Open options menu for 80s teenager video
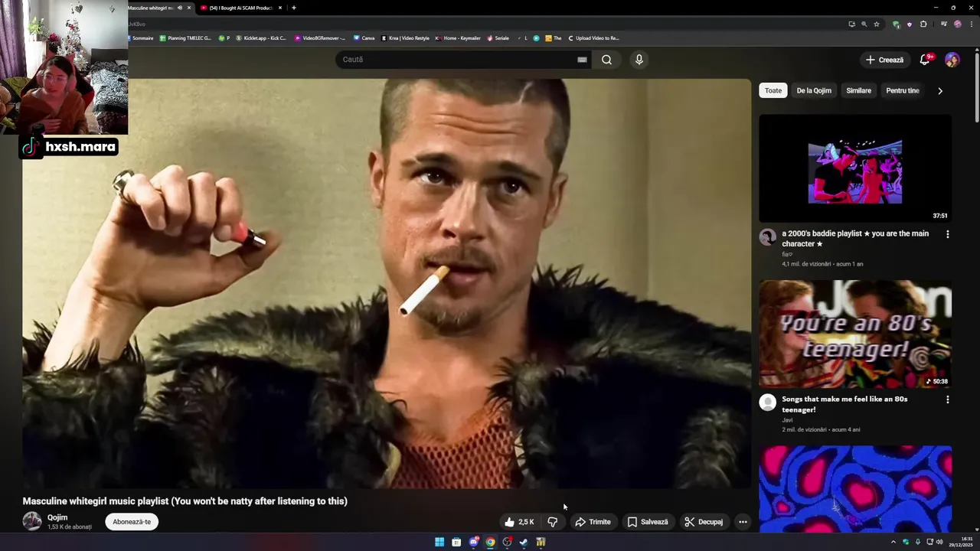 pos(947,399)
